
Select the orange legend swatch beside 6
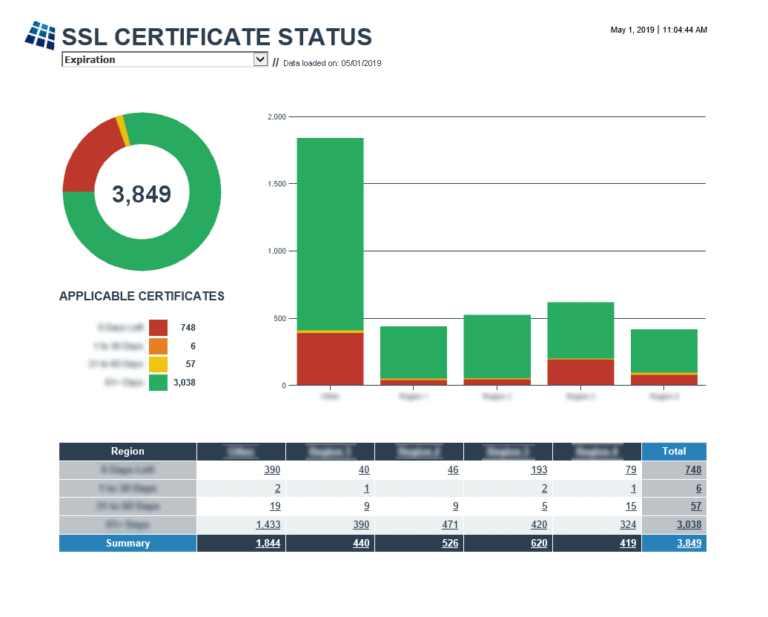tap(158, 345)
